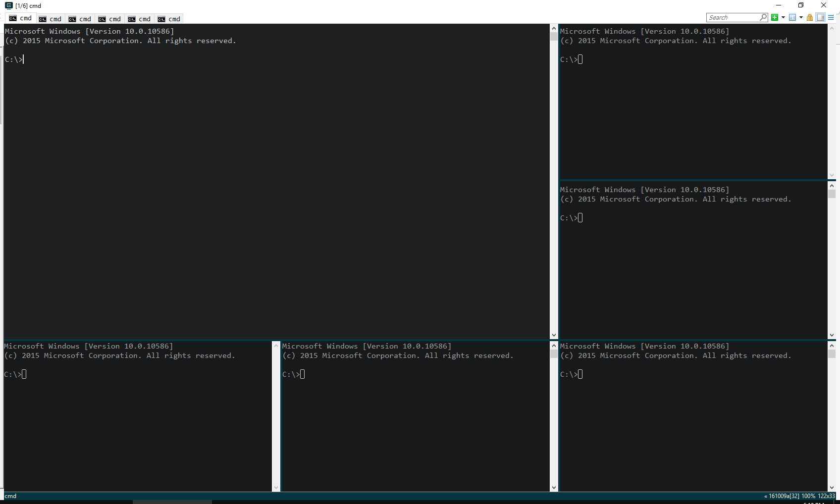Switch to the first cmd tab

[20, 19]
